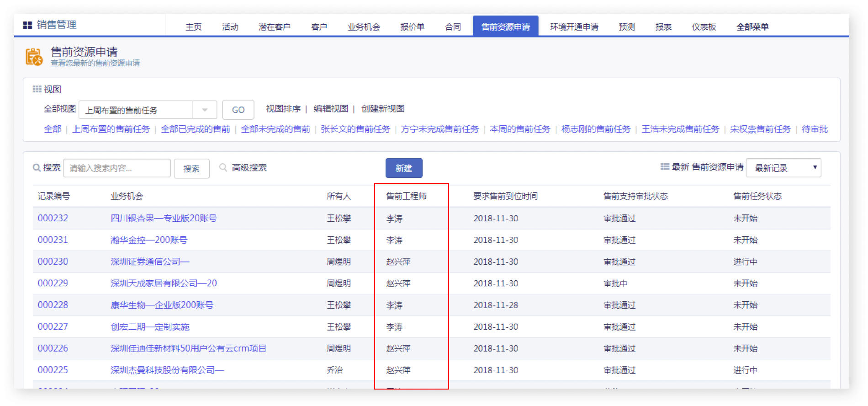Open 深圳杰曼科技股份有限公司— opportunity
This screenshot has height=406, width=868.
[167, 370]
